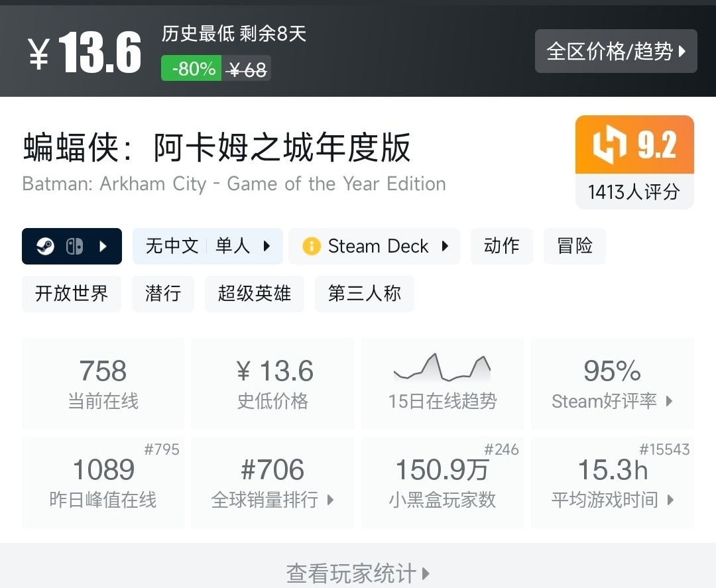Click the 历史最低 剩余8天 label
The width and height of the screenshot is (716, 588).
[233, 34]
